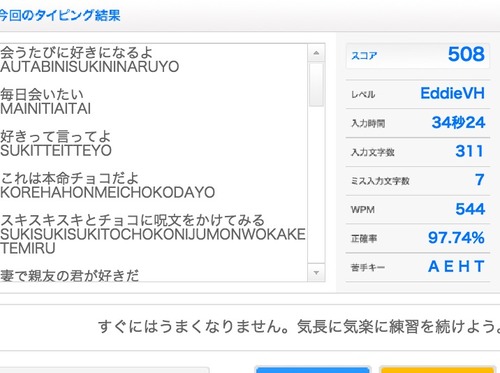Click the line これは本命チョコだよ
The image size is (500, 373).
pyautogui.click(x=69, y=178)
